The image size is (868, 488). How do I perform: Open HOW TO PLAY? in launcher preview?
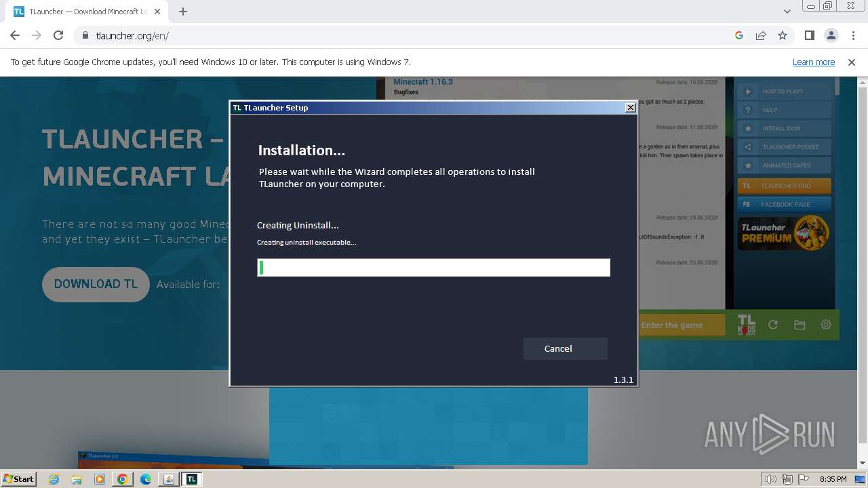785,91
